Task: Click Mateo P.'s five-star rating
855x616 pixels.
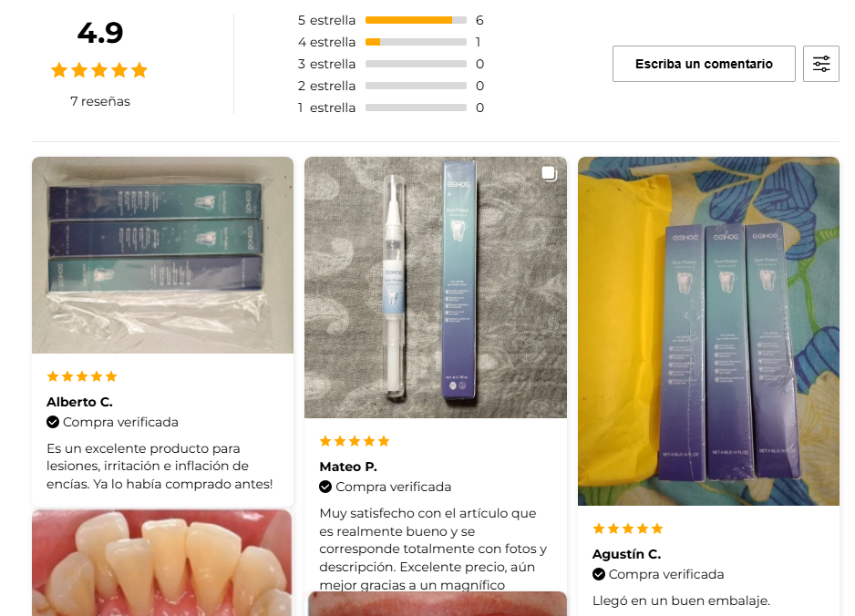Action: pos(355,441)
